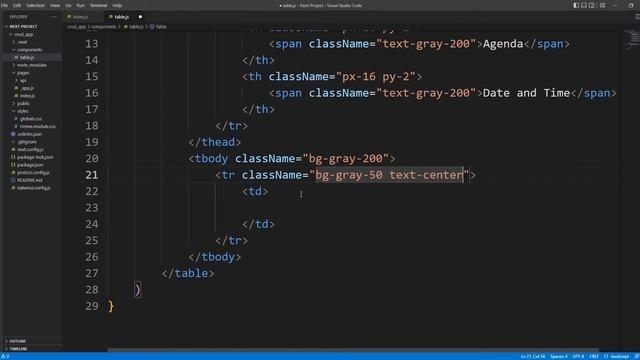640x360 pixels.
Task: Open index.js under pages folder
Action: pyautogui.click(x=27, y=96)
